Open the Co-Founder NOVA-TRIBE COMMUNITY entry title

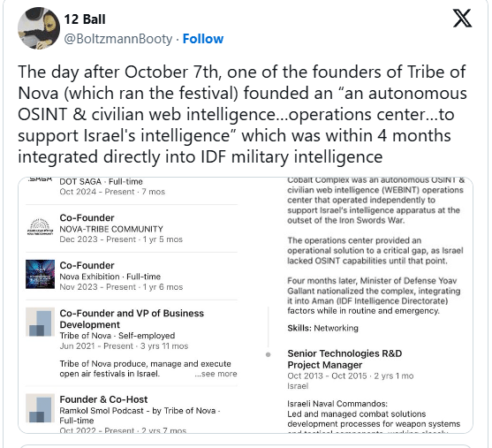(x=87, y=217)
